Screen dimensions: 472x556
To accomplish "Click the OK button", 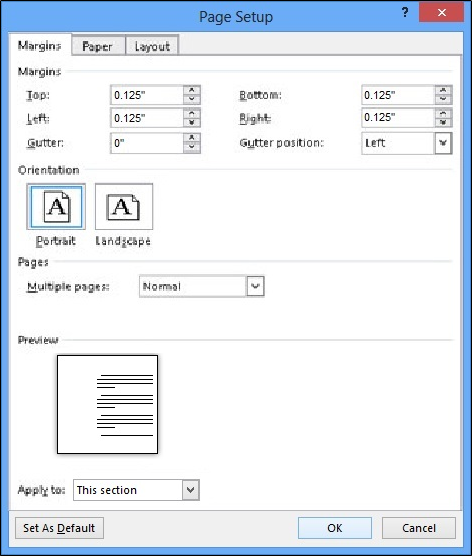I will 335,528.
